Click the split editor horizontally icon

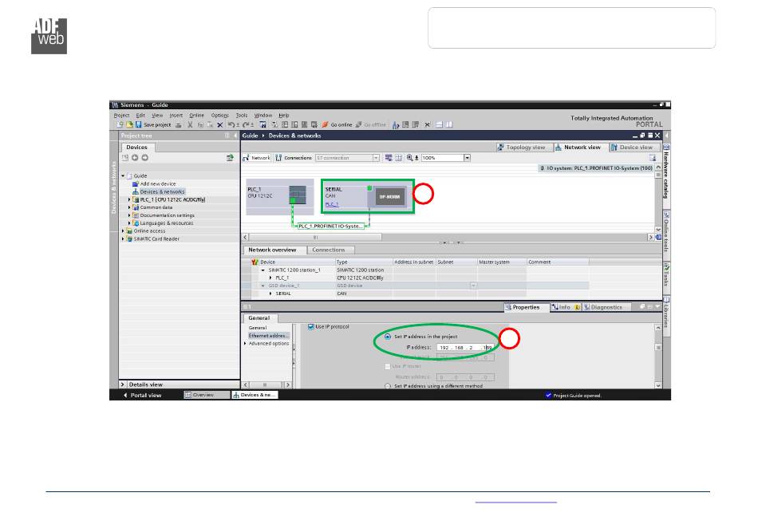tap(440, 124)
